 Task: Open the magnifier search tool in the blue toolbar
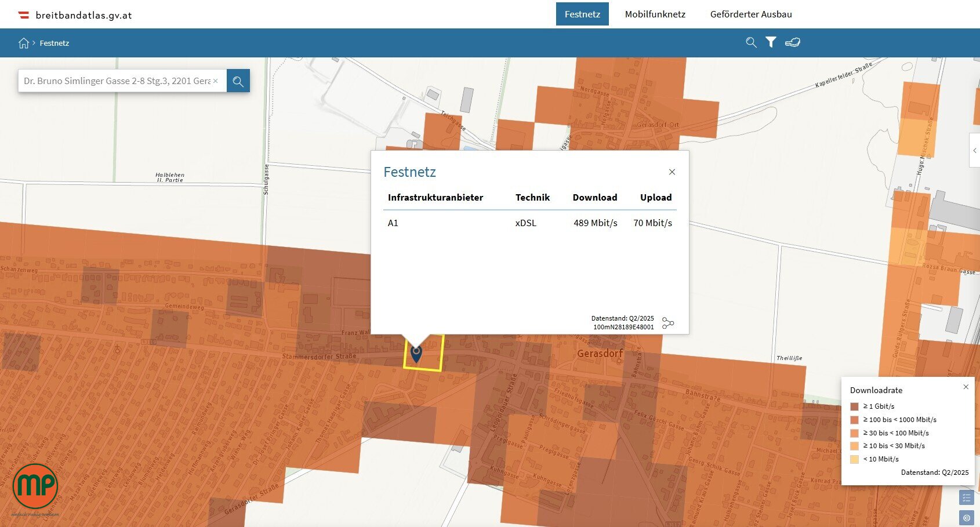(751, 42)
